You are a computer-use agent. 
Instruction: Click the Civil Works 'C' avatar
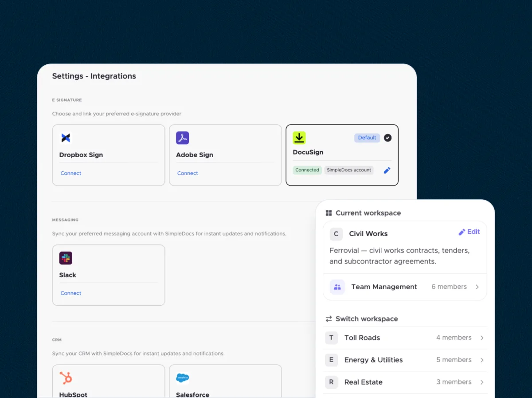point(336,234)
